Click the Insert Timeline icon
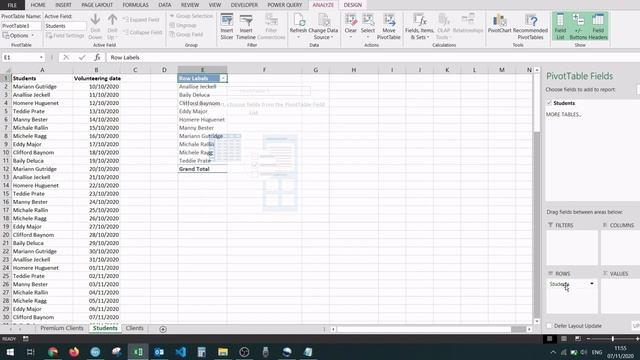640x360 pixels. pyautogui.click(x=246, y=26)
